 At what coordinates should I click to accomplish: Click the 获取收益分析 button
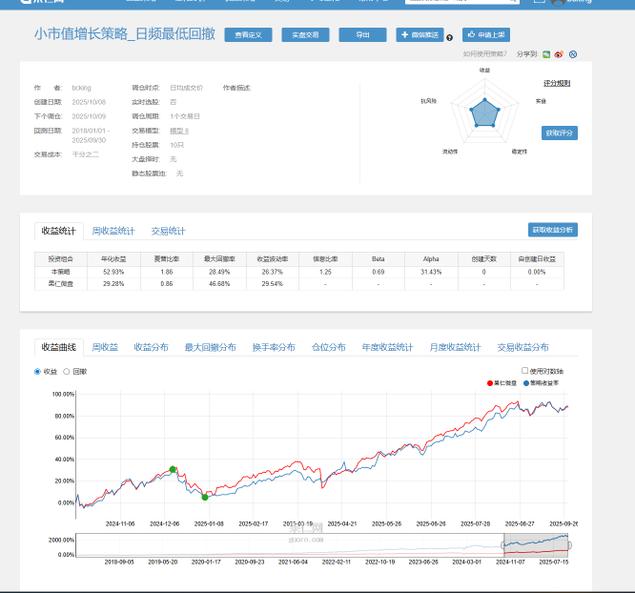click(x=552, y=230)
